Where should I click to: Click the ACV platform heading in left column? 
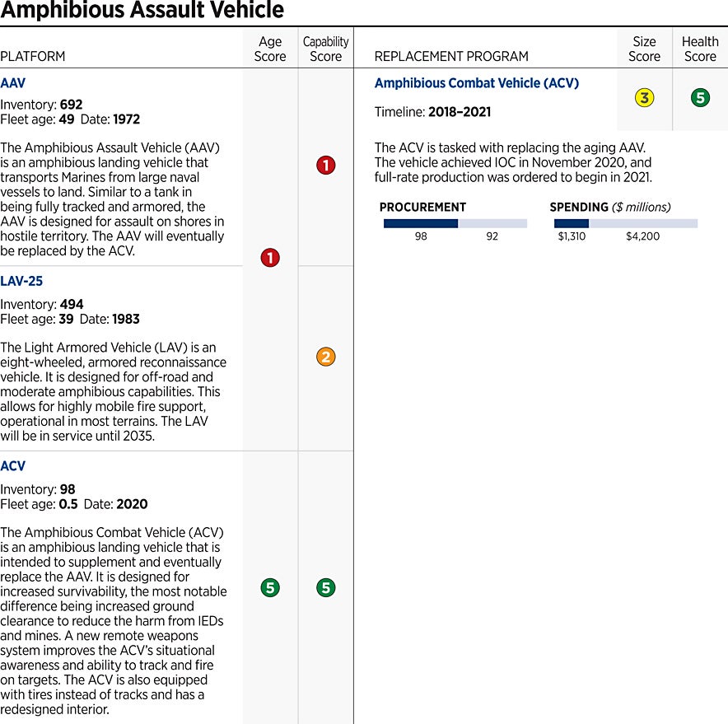(13, 466)
